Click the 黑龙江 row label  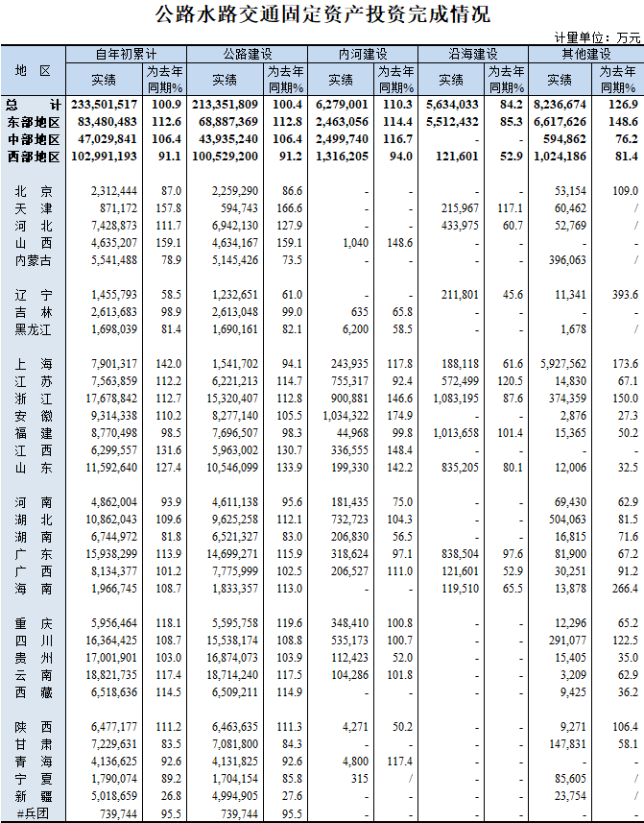click(x=34, y=329)
